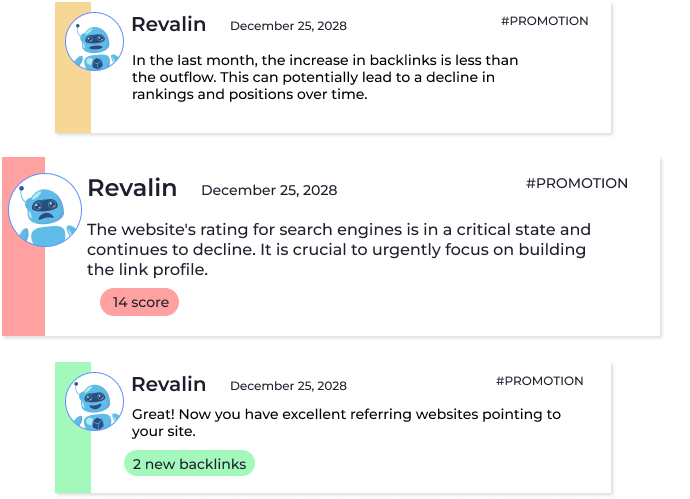
Task: Click the neutral robot avatar in yellow card
Action: [95, 41]
